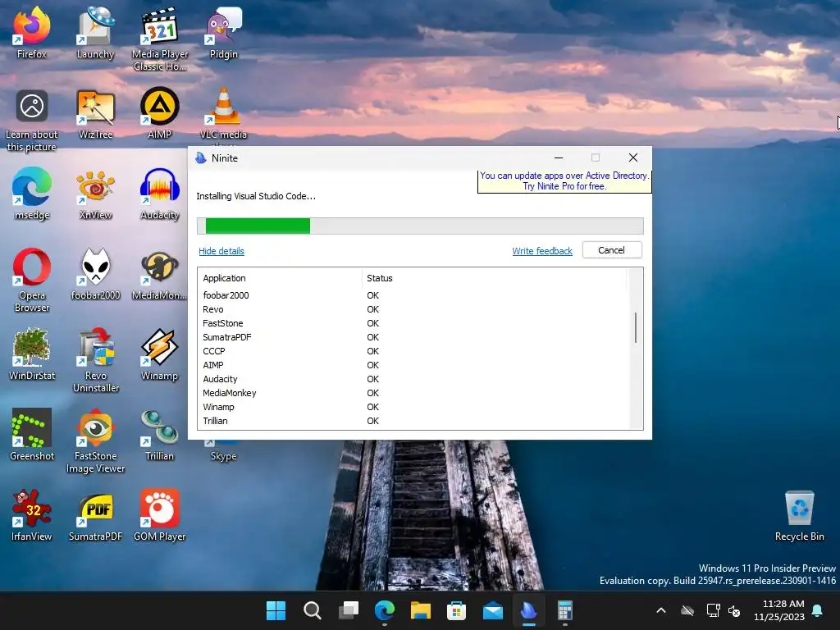The height and width of the screenshot is (630, 840).
Task: Open the installer icon right of Ninite on taskbar
Action: point(564,610)
